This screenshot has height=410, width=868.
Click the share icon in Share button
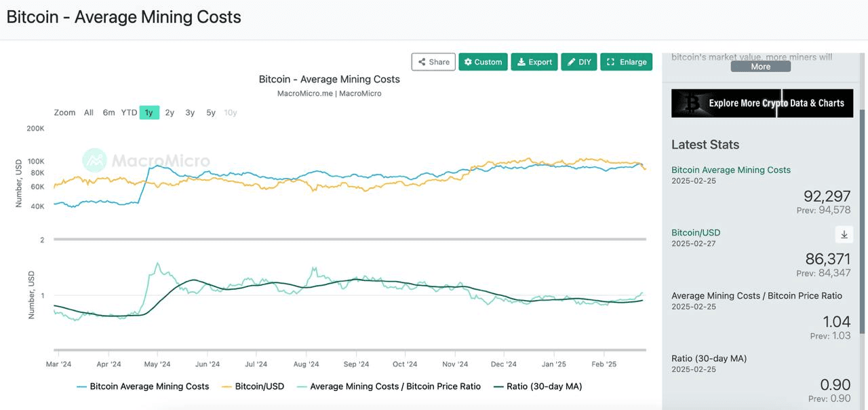pos(422,62)
